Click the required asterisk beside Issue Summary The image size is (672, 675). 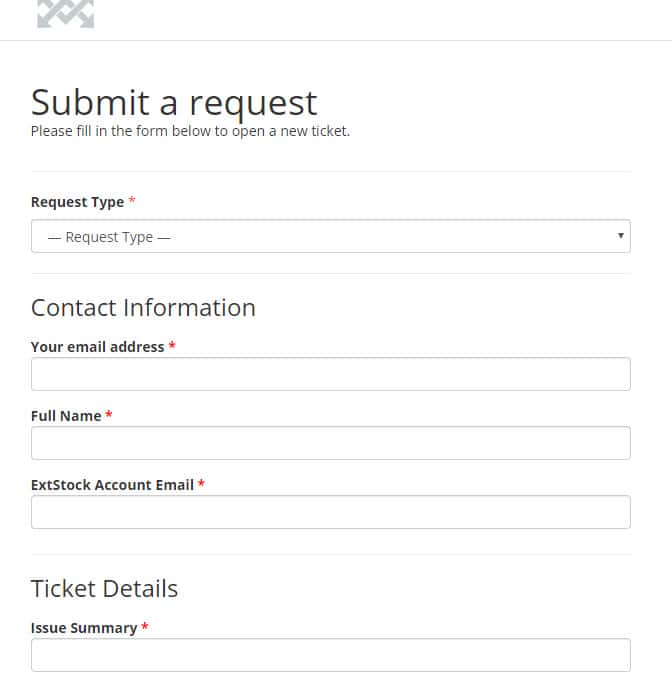(x=145, y=628)
